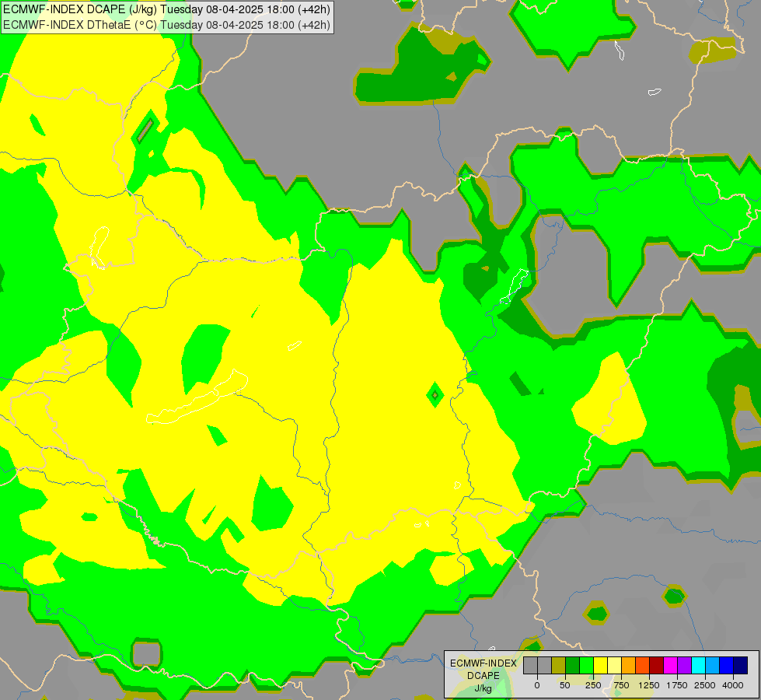Viewport: 761px width, 700px height.
Task: Click the dark green legend swatch
Action: (x=572, y=666)
